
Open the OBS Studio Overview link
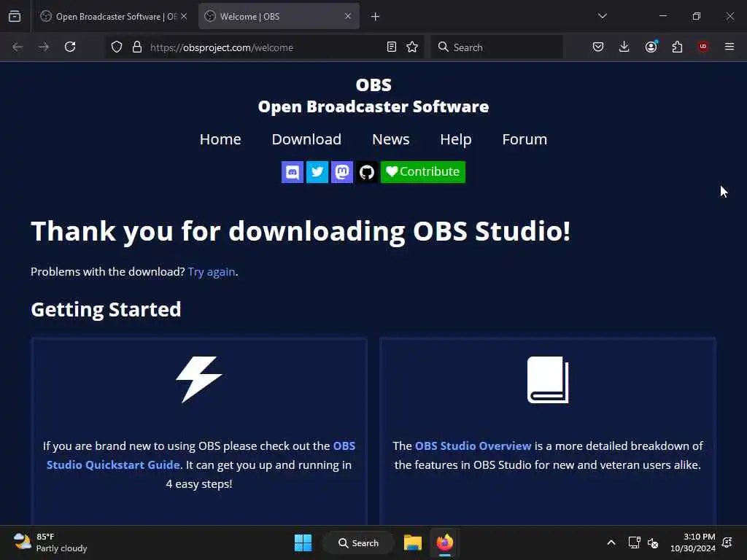click(473, 446)
